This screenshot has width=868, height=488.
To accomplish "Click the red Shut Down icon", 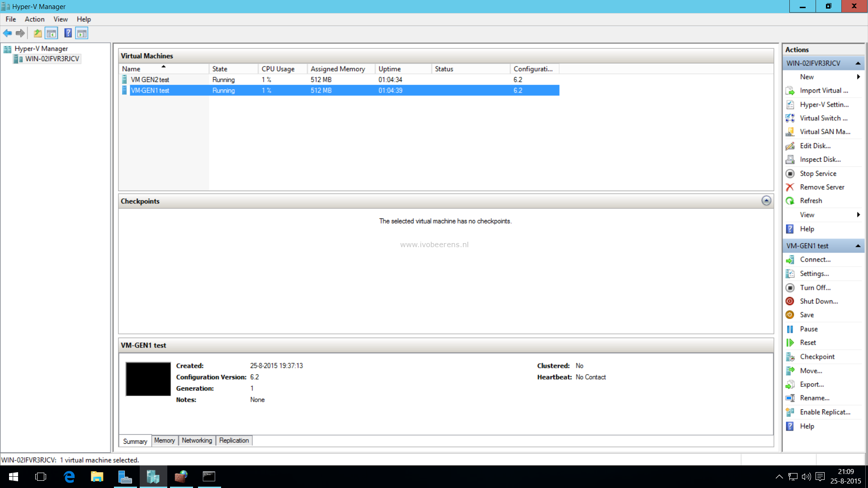I will [790, 301].
